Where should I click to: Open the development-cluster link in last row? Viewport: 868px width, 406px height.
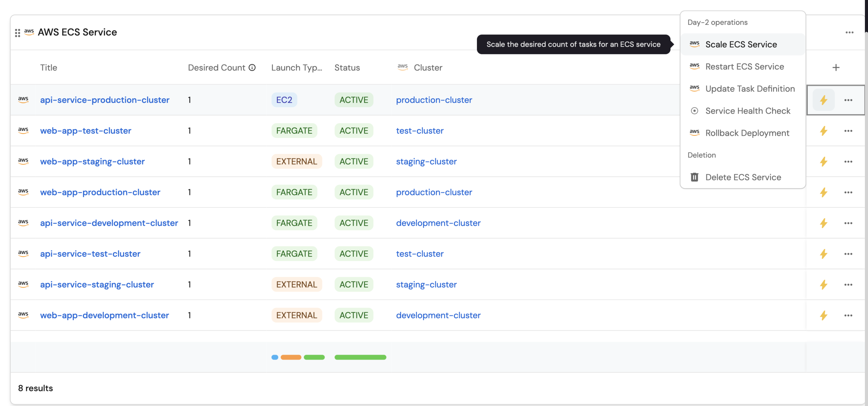[438, 315]
